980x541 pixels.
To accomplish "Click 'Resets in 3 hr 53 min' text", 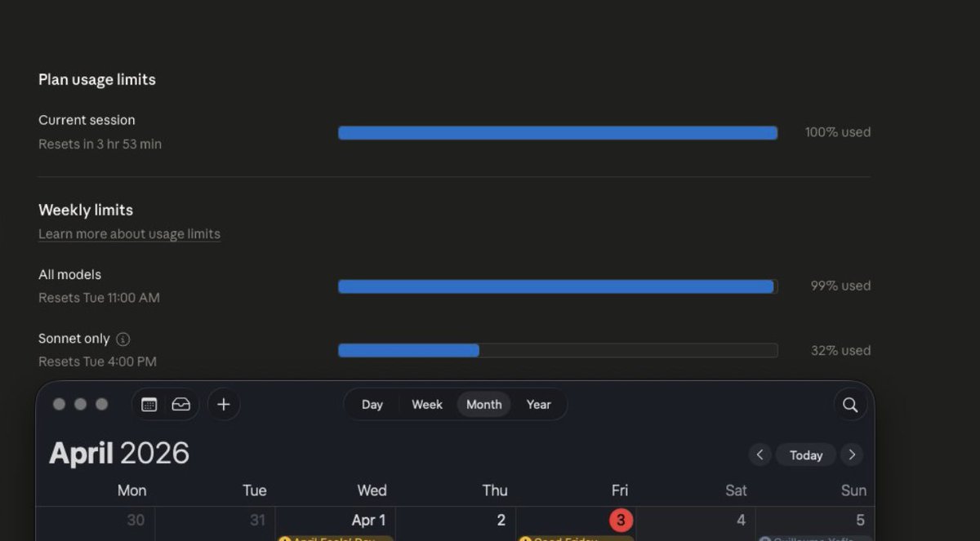I will pyautogui.click(x=100, y=144).
